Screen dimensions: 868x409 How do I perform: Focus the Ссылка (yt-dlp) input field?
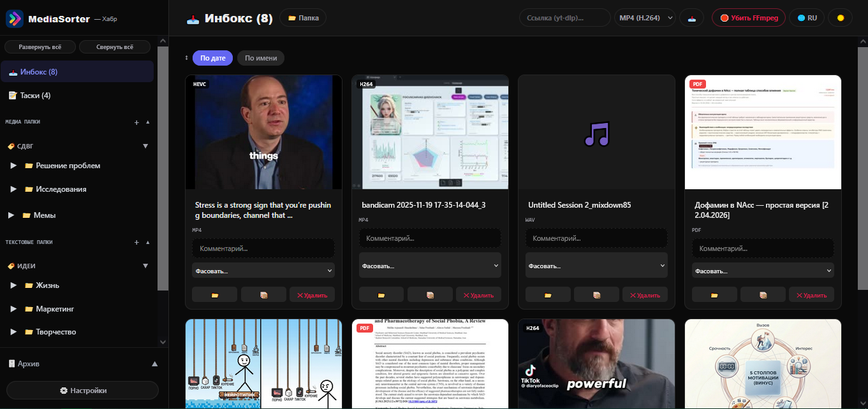click(x=564, y=18)
